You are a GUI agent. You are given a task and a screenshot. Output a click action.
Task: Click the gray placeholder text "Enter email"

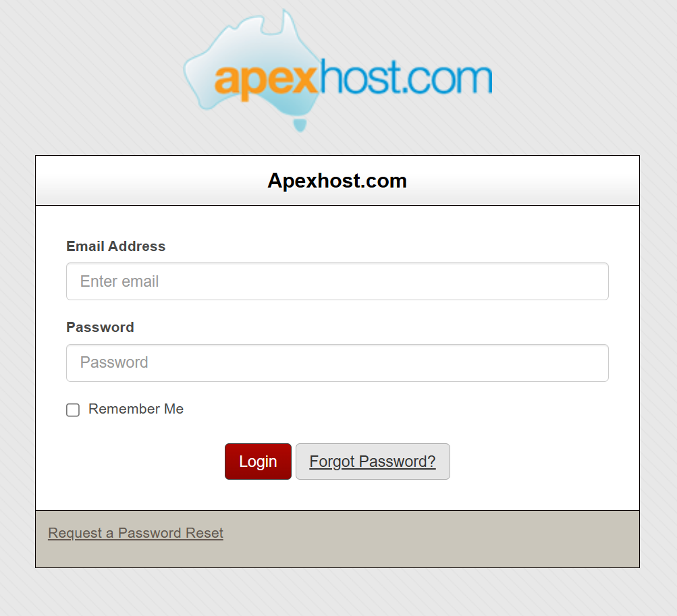[119, 281]
